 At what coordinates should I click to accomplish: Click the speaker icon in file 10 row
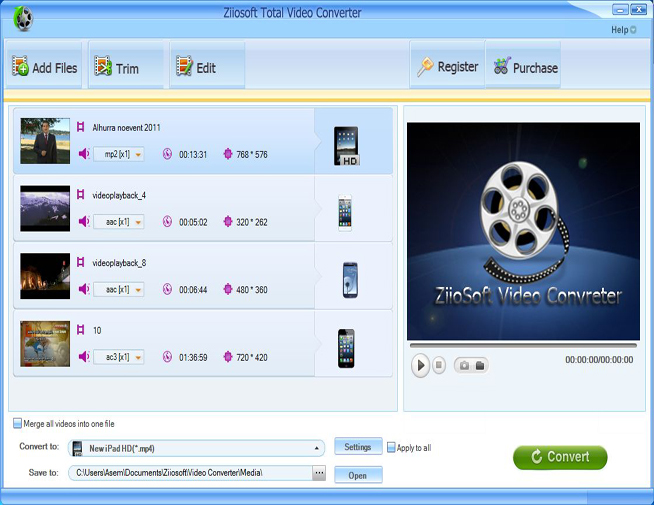point(84,357)
